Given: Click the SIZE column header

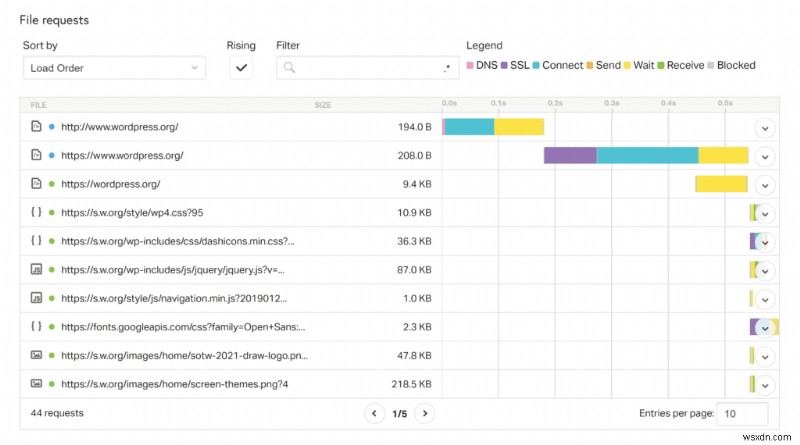Looking at the screenshot, I should (323, 103).
